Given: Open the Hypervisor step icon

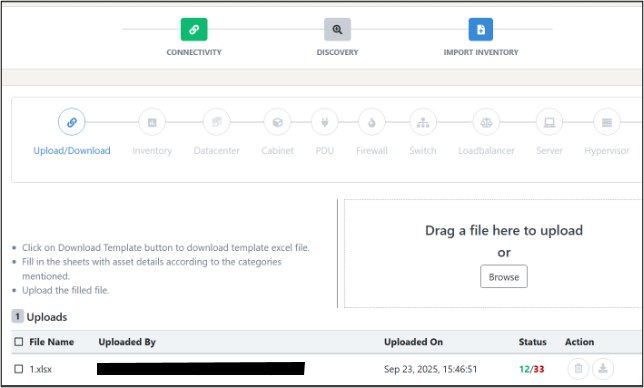Looking at the screenshot, I should 607,122.
